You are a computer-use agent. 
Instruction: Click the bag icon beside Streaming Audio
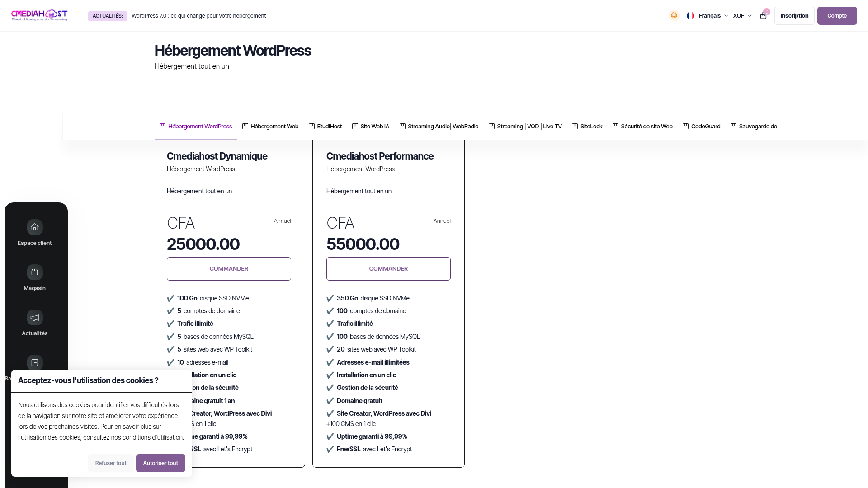pyautogui.click(x=402, y=127)
